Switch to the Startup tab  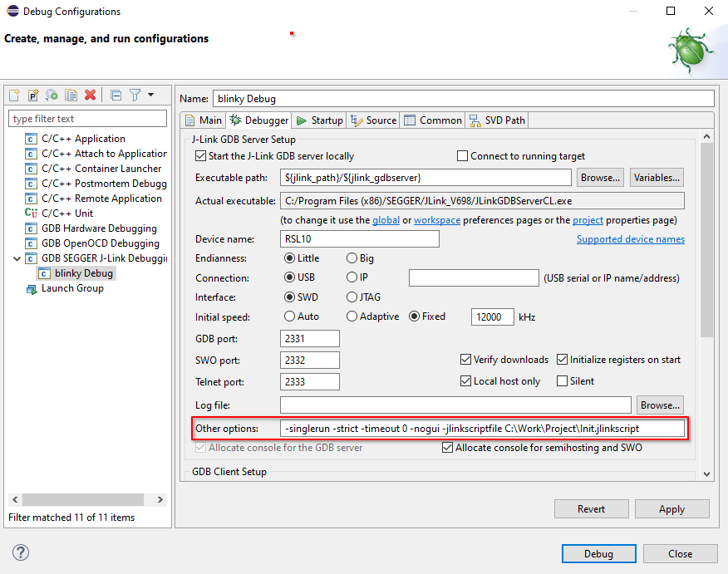pos(319,120)
